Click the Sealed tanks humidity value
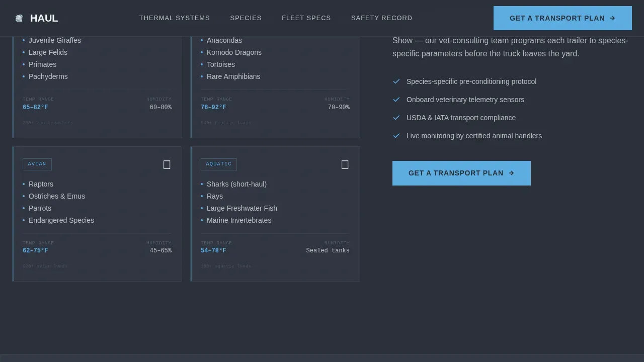The height and width of the screenshot is (362, 644). click(328, 251)
